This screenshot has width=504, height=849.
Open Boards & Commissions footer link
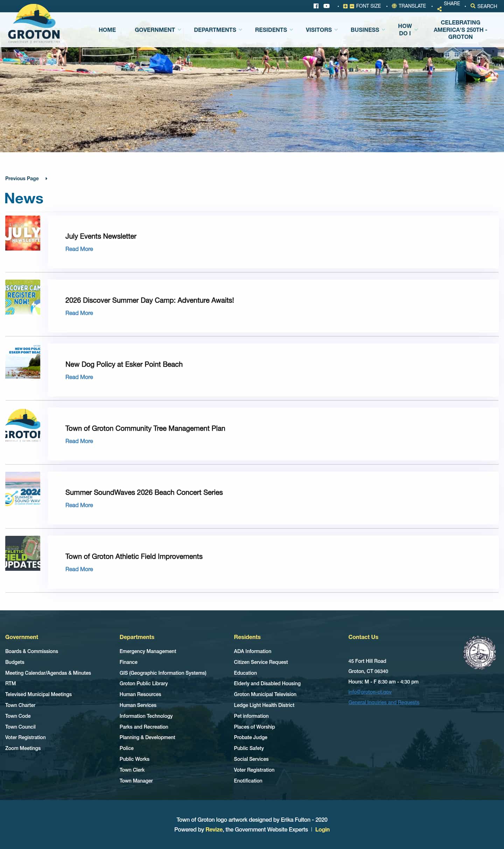[x=31, y=651]
